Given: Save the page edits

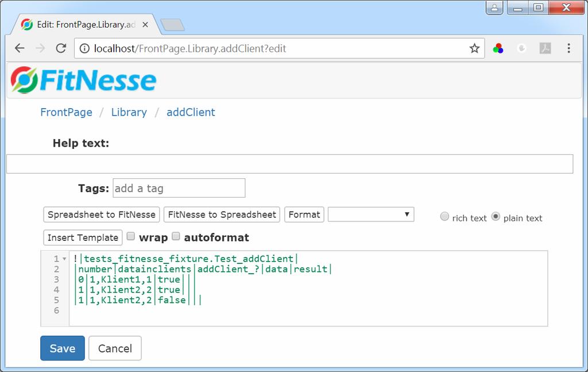Looking at the screenshot, I should tap(63, 348).
